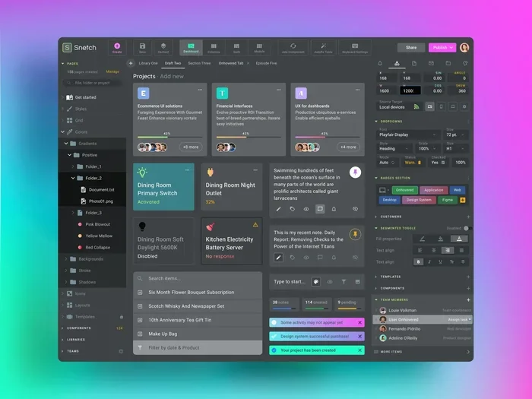The image size is (532, 399).
Task: Click the +4 more button on UX for dashboards card
Action: point(348,147)
